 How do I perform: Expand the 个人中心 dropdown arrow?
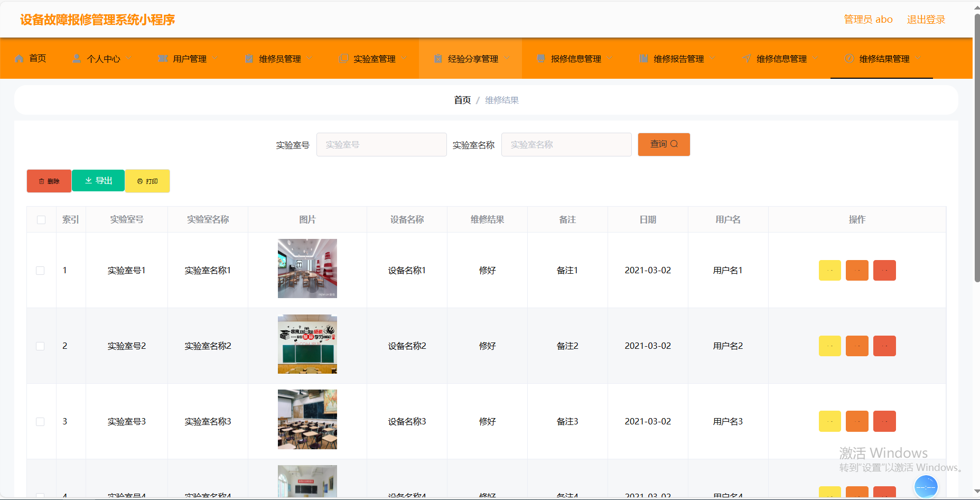click(x=129, y=58)
